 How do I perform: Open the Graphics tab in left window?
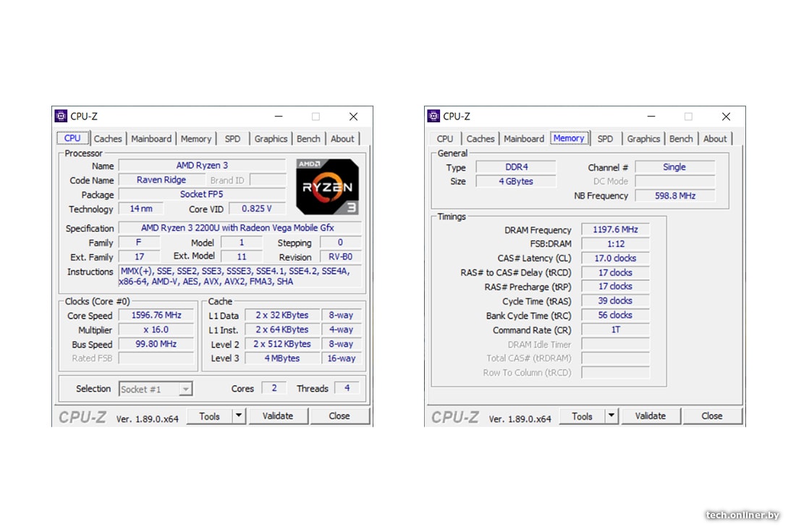[x=271, y=138]
